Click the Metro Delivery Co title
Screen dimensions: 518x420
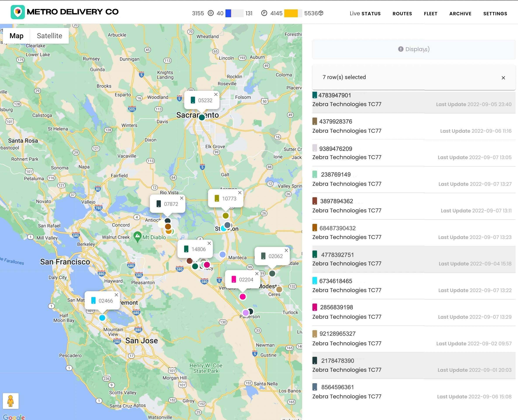tap(73, 12)
